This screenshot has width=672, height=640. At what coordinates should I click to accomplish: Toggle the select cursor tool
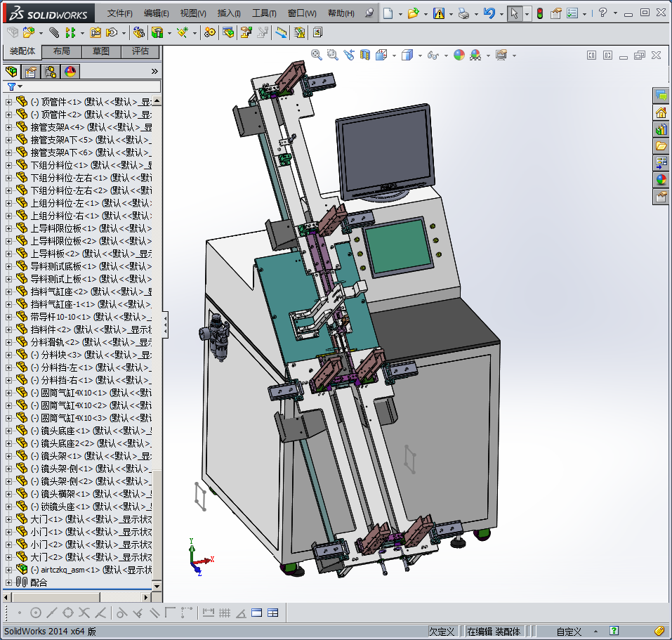coord(515,13)
